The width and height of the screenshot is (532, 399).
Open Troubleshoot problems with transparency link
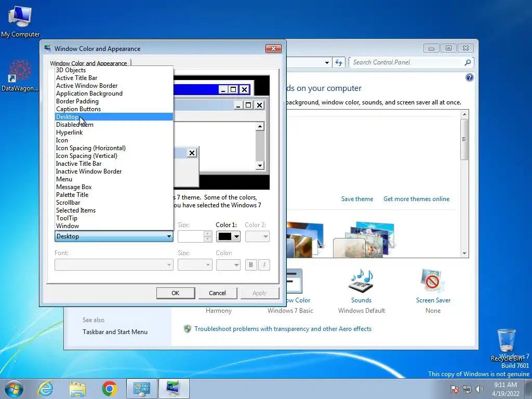click(283, 329)
